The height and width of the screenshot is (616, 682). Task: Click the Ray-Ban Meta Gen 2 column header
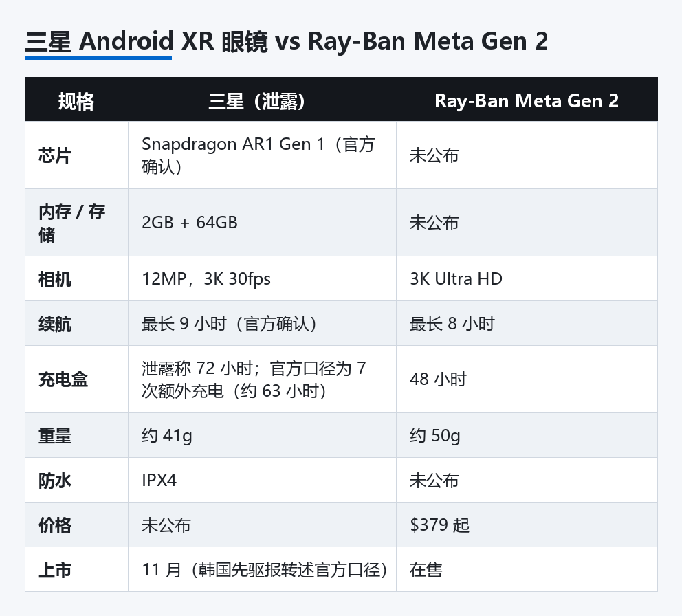[x=527, y=100]
